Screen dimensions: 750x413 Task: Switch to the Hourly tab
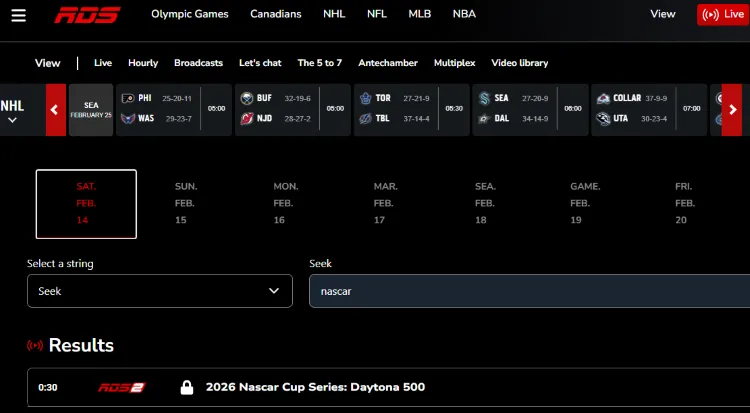(x=143, y=63)
